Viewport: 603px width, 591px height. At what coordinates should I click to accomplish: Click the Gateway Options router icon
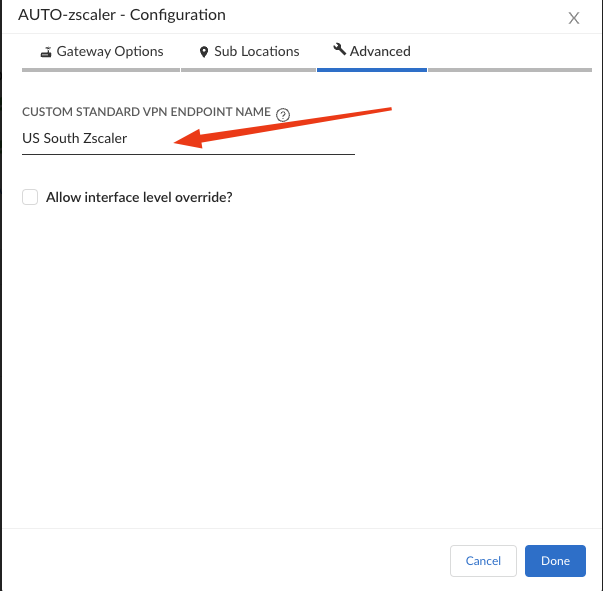click(x=46, y=52)
